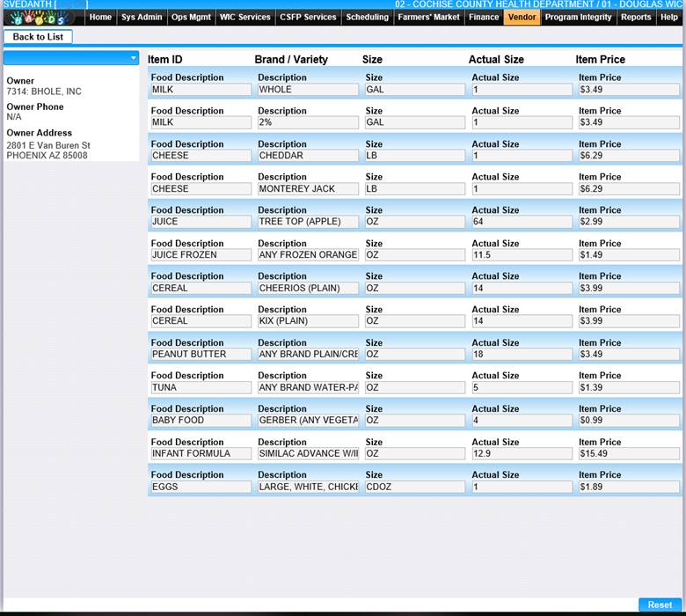Image resolution: width=686 pixels, height=616 pixels.
Task: Click the Brand / Variety column header
Action: click(x=291, y=60)
